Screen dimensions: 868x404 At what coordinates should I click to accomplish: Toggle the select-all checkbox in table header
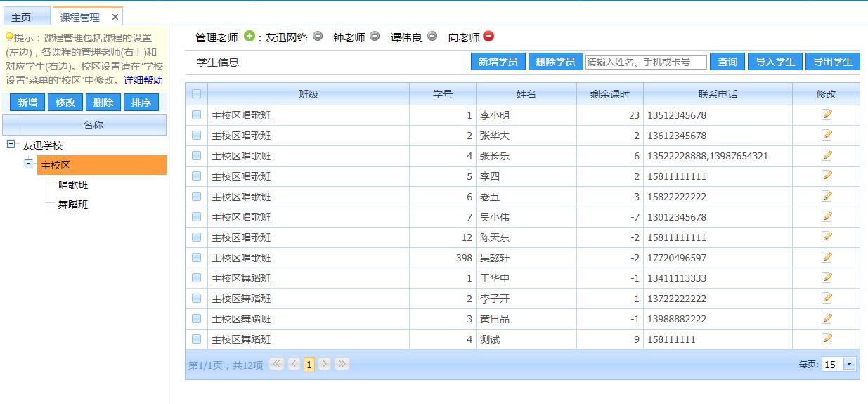(x=196, y=93)
